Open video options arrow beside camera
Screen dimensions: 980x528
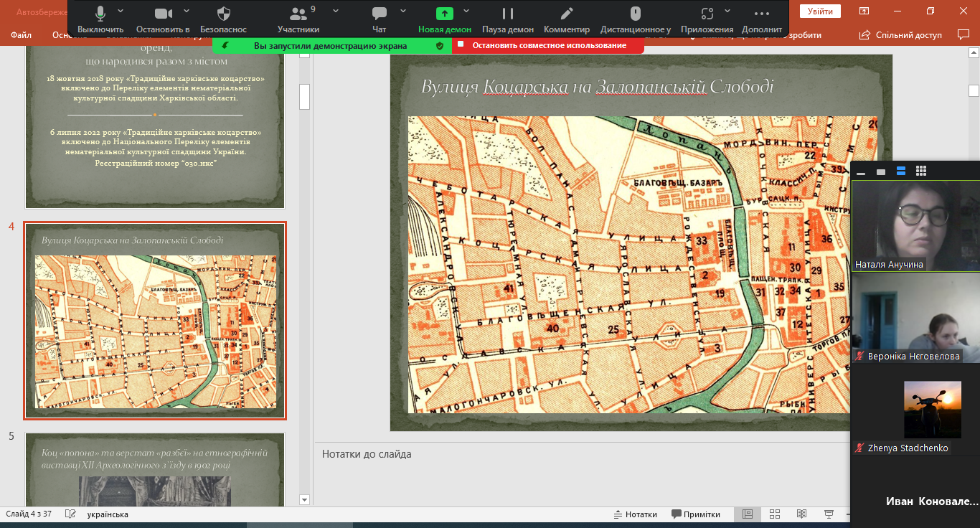click(x=187, y=11)
